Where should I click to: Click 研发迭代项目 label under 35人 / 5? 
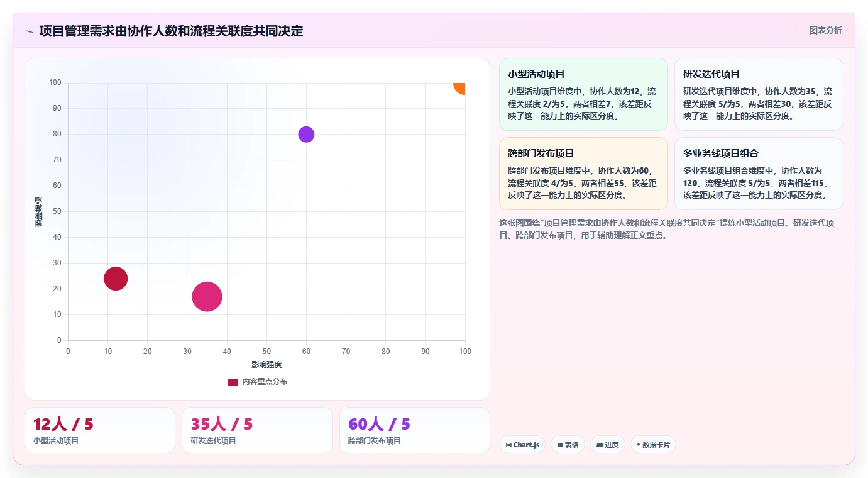click(214, 441)
